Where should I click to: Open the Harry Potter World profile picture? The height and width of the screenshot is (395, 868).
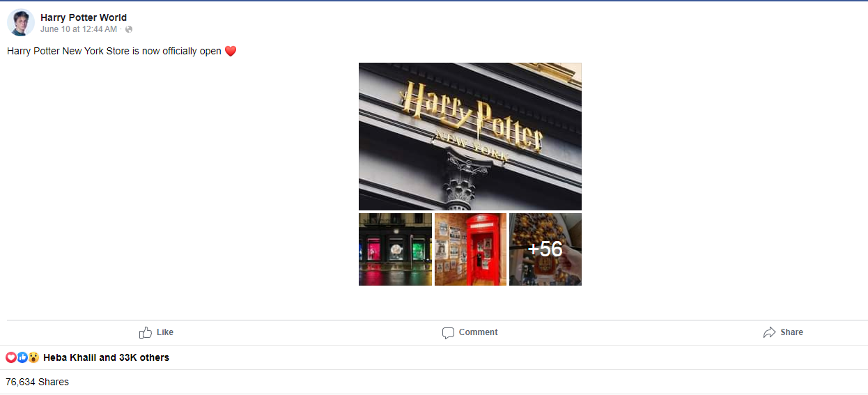point(21,22)
